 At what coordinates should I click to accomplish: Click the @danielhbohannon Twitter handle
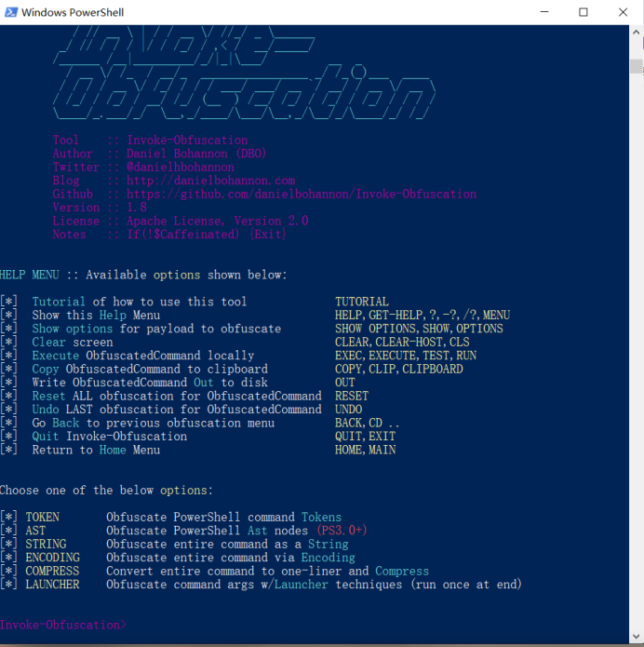[181, 168]
